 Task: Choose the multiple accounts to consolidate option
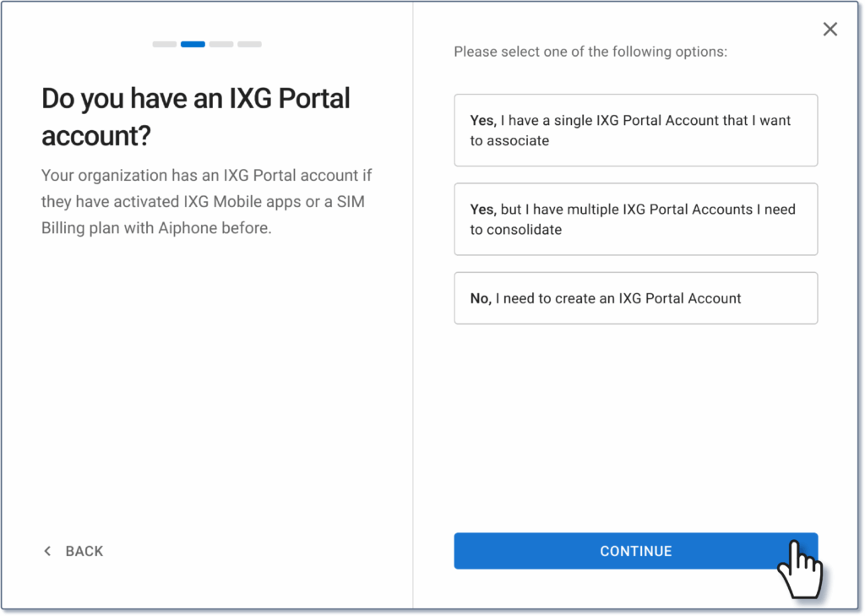coord(635,219)
